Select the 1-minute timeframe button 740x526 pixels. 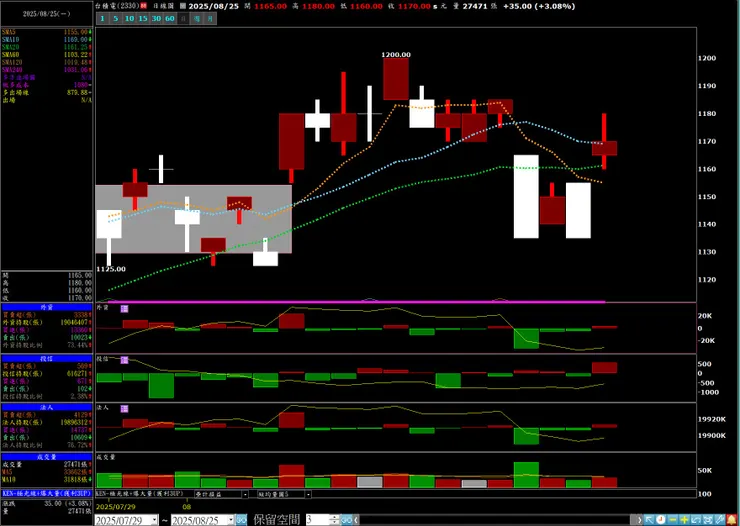(x=102, y=19)
